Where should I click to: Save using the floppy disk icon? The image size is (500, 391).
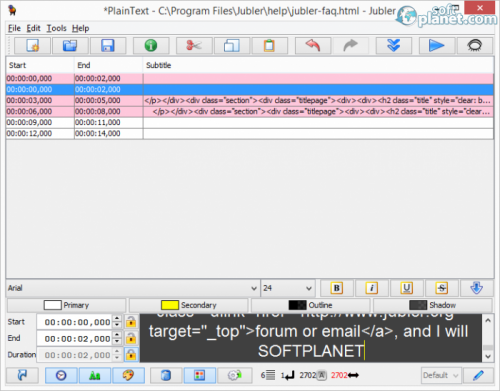point(108,45)
